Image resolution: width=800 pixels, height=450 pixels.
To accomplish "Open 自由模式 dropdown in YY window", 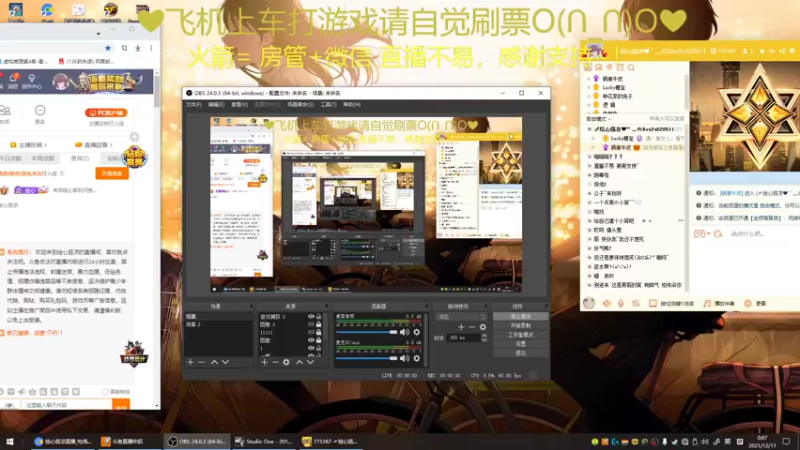I will 597,119.
